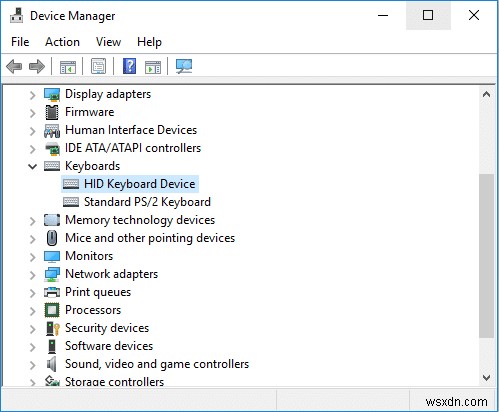Viewport: 499px width, 412px height.
Task: Click the Device Manager title bar icon
Action: [16, 15]
